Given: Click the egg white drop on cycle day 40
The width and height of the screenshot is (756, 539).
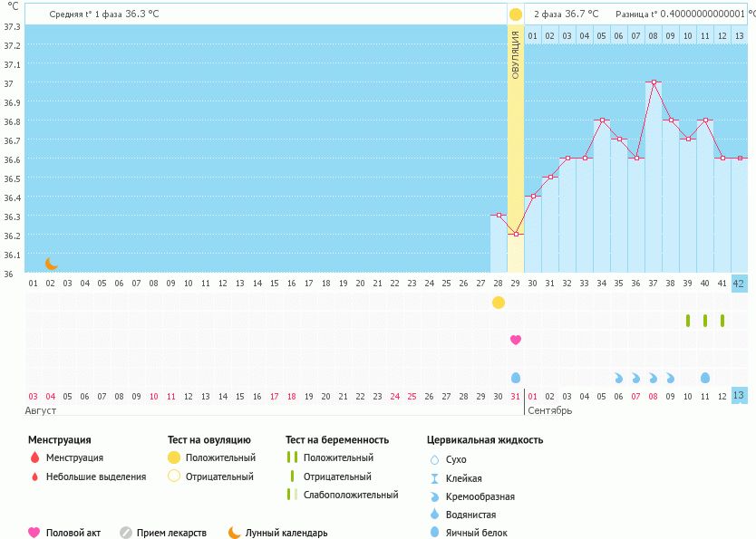Looking at the screenshot, I should tap(705, 378).
